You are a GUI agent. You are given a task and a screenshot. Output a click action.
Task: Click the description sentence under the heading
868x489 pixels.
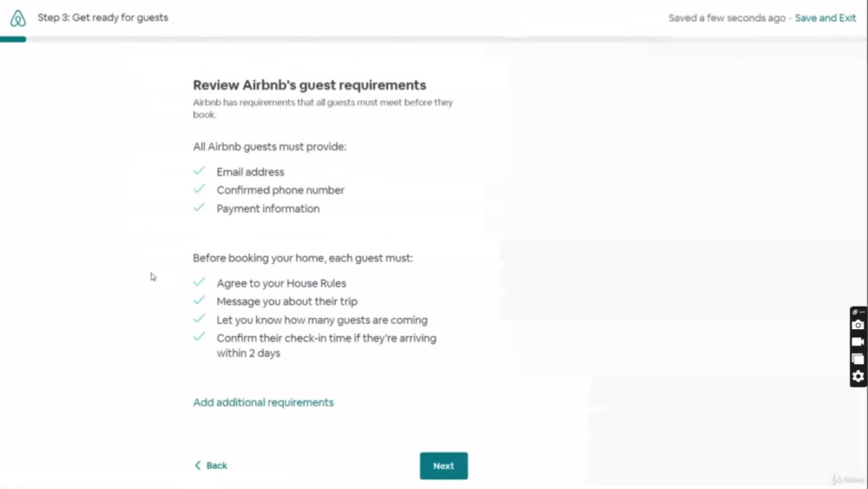323,109
